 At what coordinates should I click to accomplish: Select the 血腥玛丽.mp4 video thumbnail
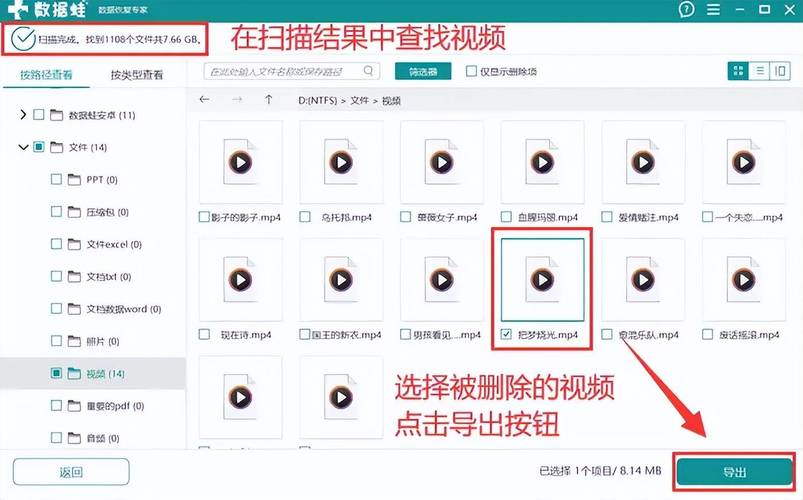coord(542,162)
